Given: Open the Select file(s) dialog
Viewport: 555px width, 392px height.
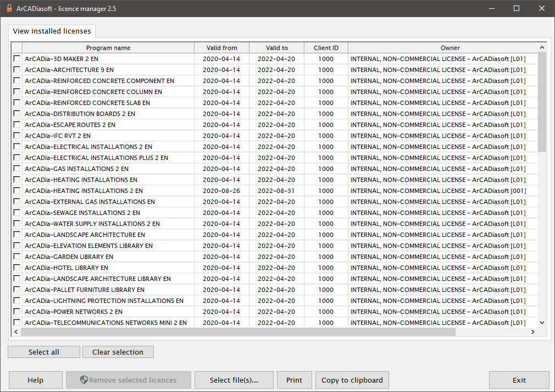Looking at the screenshot, I should click(234, 379).
